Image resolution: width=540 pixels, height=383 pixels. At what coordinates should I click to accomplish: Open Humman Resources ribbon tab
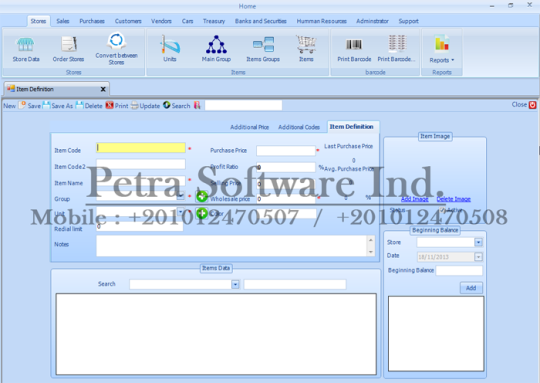click(322, 21)
